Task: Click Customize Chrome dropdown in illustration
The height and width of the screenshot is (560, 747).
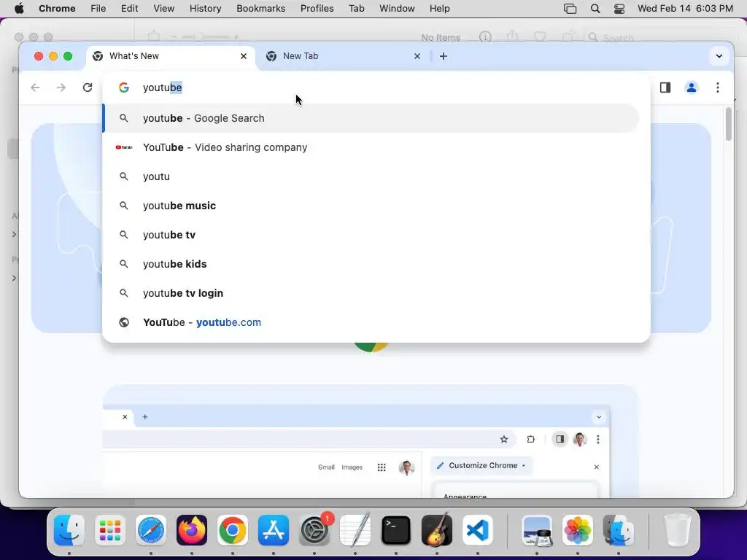Action: click(481, 465)
